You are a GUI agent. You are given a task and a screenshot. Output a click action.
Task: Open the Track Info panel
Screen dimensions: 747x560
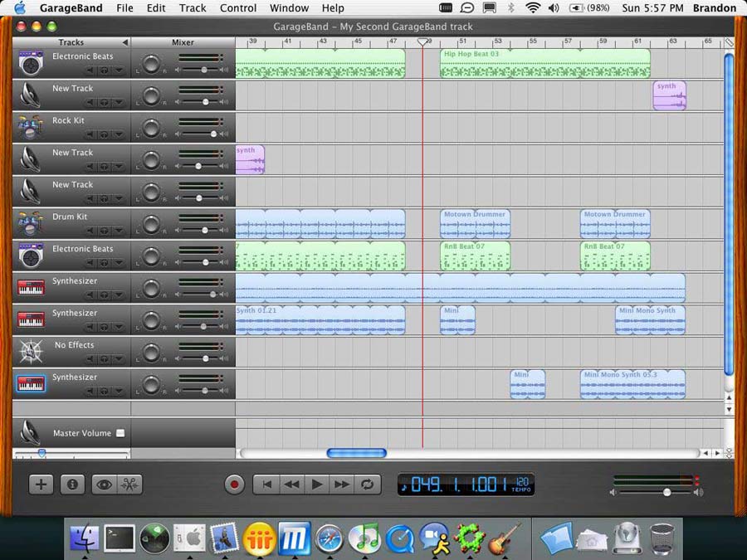pyautogui.click(x=72, y=485)
